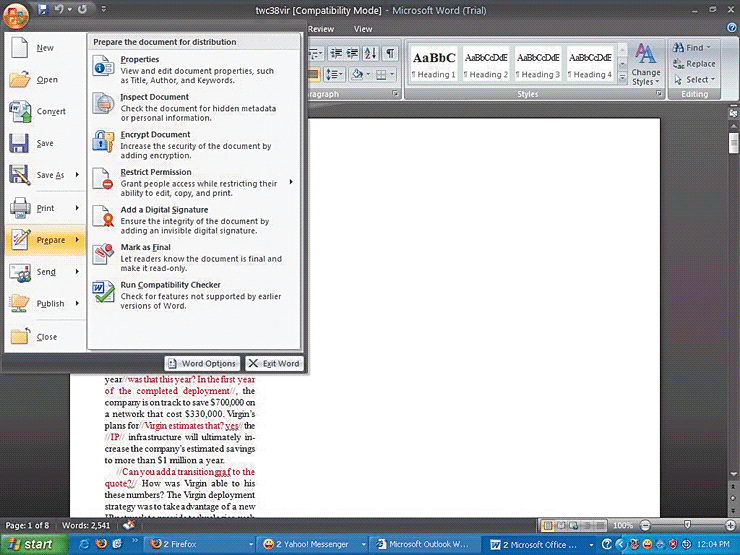The width and height of the screenshot is (740, 555).
Task: Choose New from the Office menu
Action: tap(45, 48)
